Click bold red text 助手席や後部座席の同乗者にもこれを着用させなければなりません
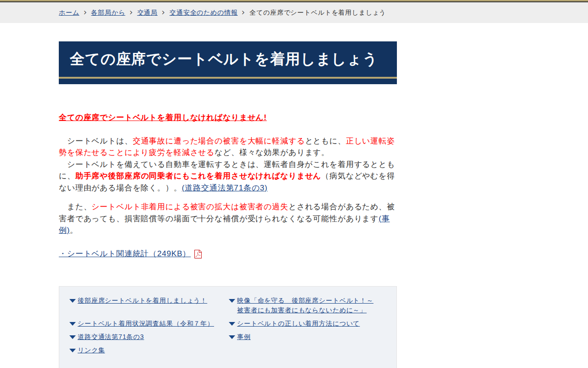The width and height of the screenshot is (588, 368). (198, 176)
